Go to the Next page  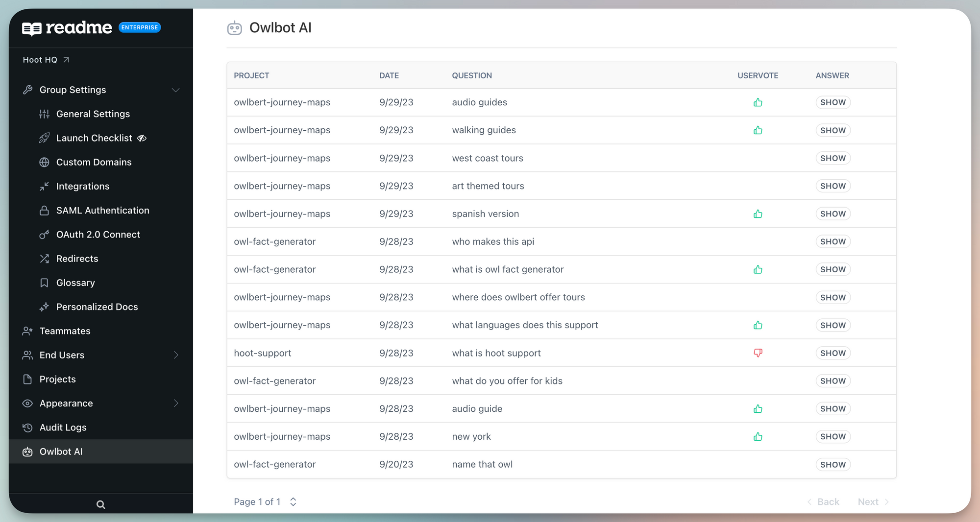point(873,502)
